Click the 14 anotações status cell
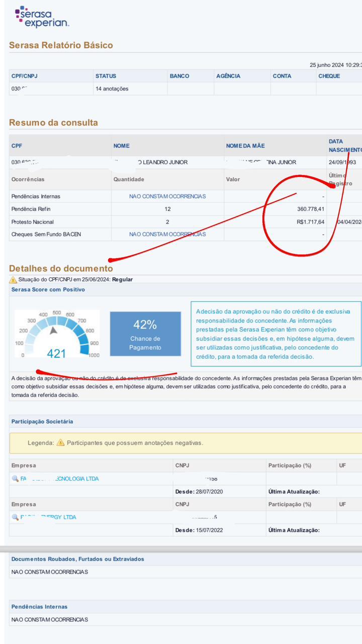This screenshot has width=362, height=644. click(x=112, y=89)
